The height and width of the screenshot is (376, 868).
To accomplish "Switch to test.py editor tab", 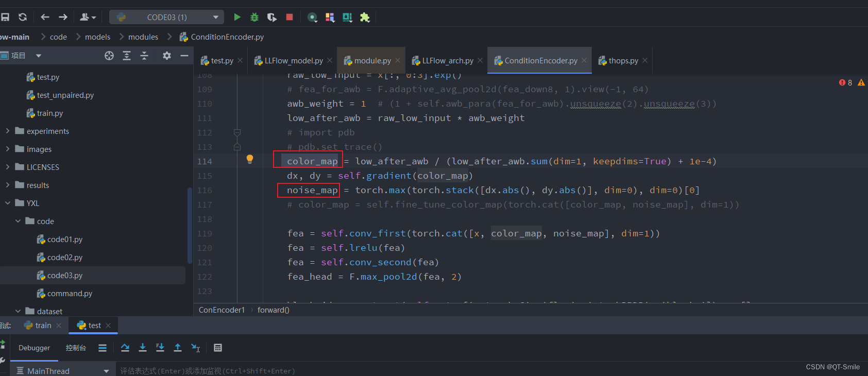I will click(x=217, y=61).
